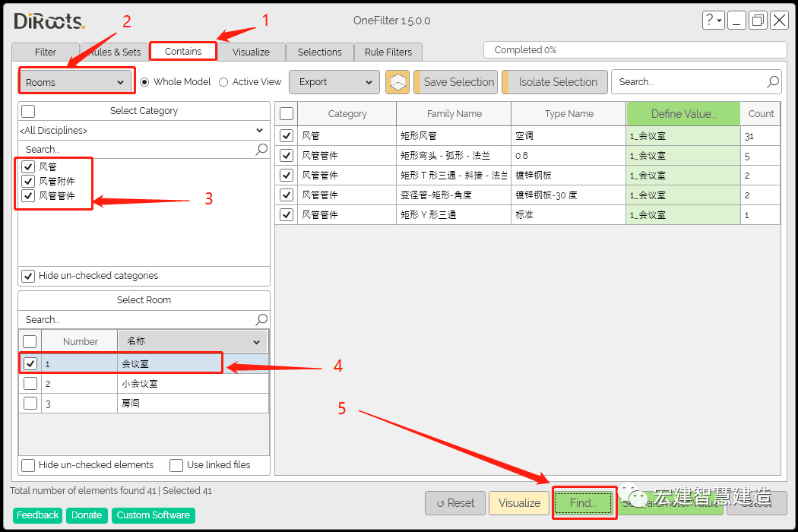Toggle Use linked files checkbox
This screenshot has height=532, width=798.
click(x=176, y=465)
